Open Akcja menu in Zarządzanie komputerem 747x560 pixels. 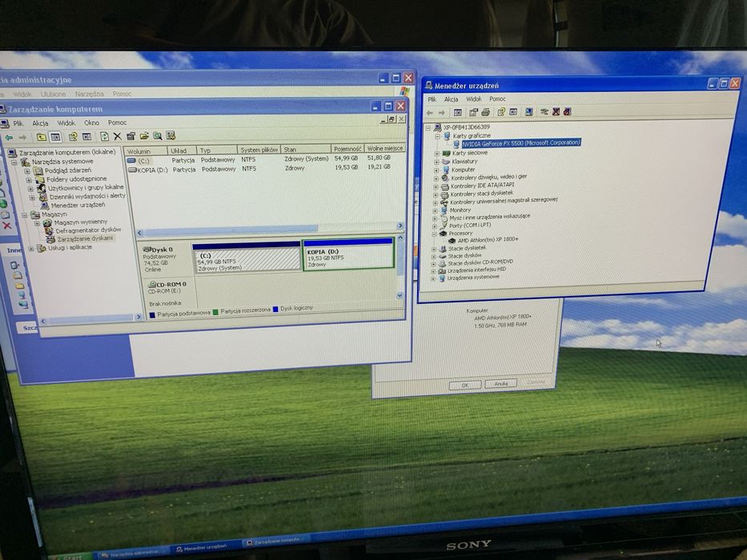pyautogui.click(x=41, y=123)
